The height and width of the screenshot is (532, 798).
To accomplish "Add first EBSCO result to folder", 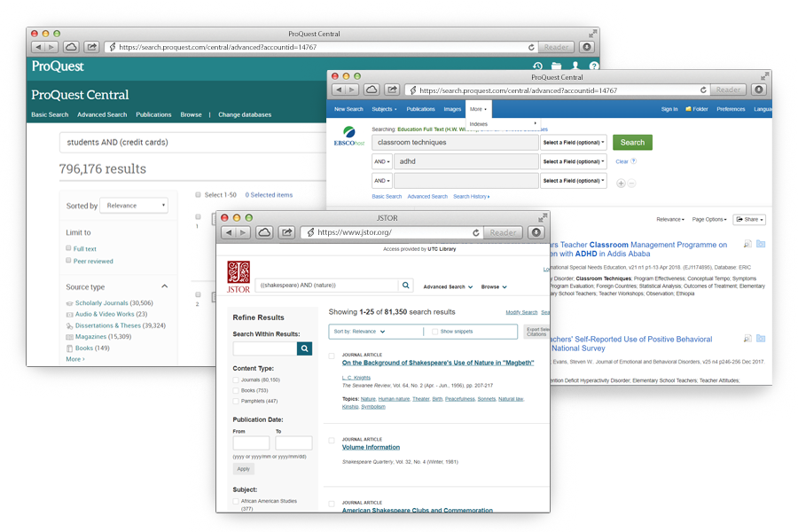I will tap(761, 245).
